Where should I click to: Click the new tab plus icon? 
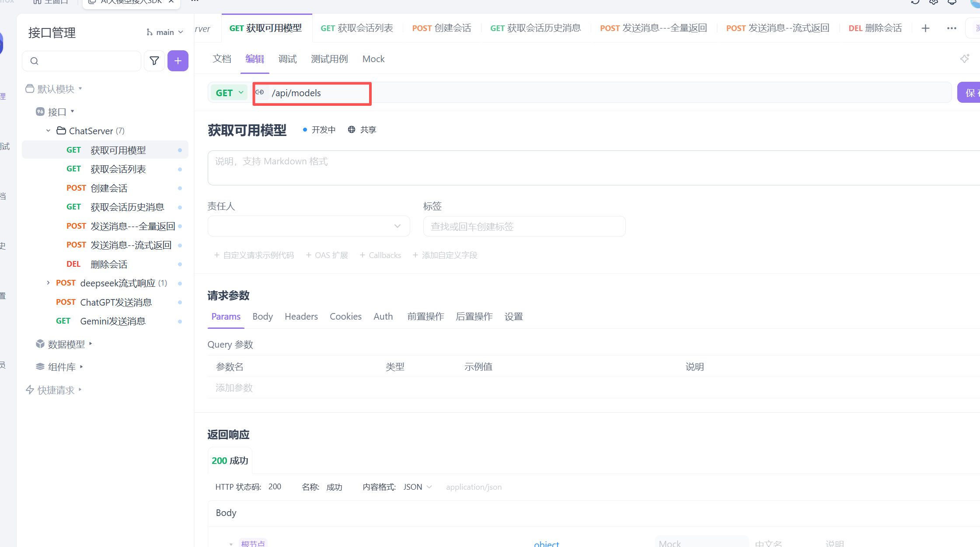pyautogui.click(x=925, y=28)
